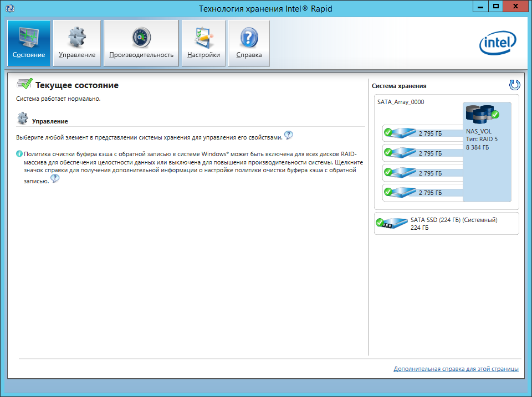The height and width of the screenshot is (397, 532).
Task: Select the NAS_VOL RAID 5 volume icon
Action: (x=482, y=114)
